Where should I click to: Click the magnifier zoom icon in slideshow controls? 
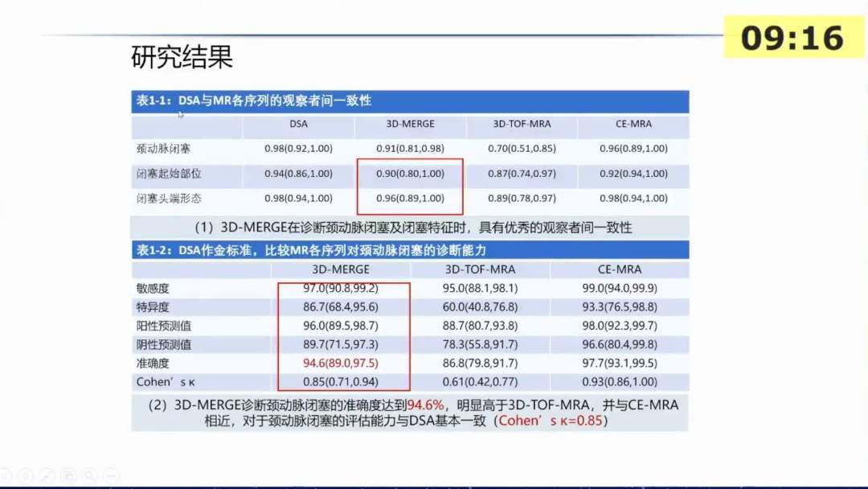coord(90,475)
